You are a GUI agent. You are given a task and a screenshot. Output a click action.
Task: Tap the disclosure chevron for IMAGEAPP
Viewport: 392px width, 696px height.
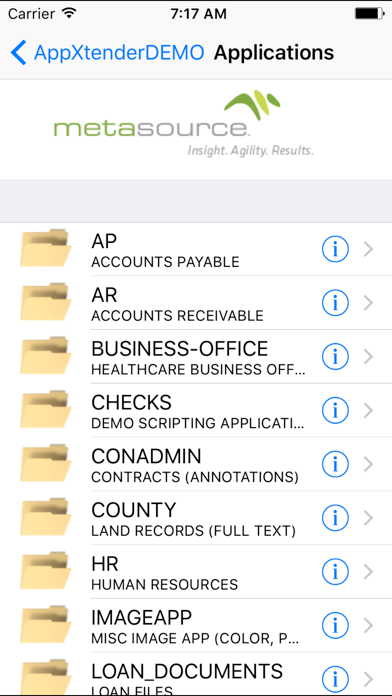[368, 625]
